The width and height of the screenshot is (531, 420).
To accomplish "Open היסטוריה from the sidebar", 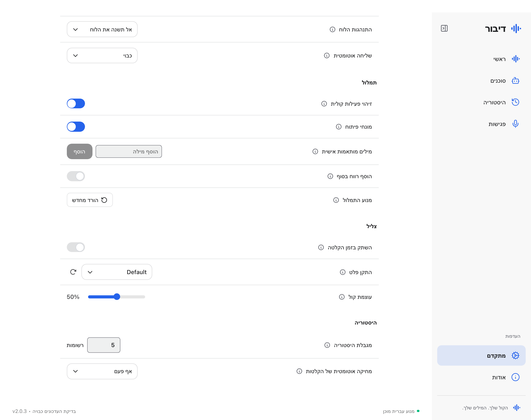I will coord(481,102).
